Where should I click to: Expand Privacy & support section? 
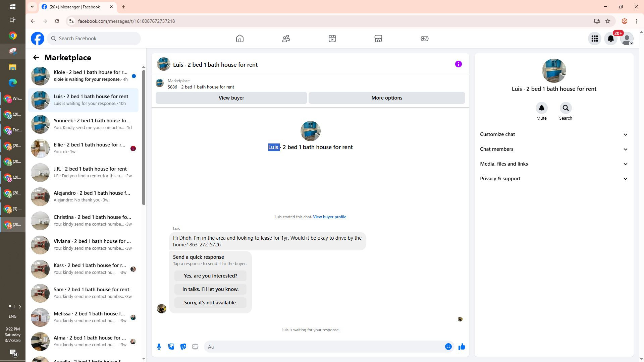point(554,179)
